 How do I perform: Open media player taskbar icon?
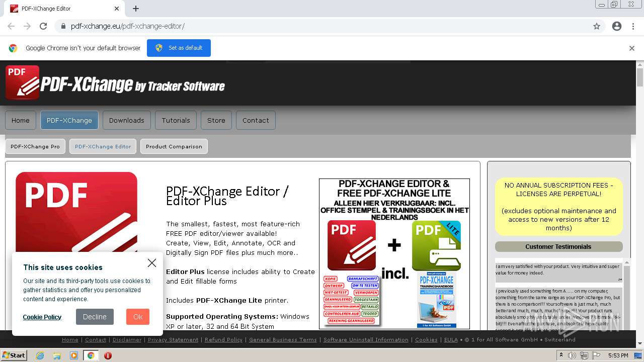pyautogui.click(x=74, y=355)
